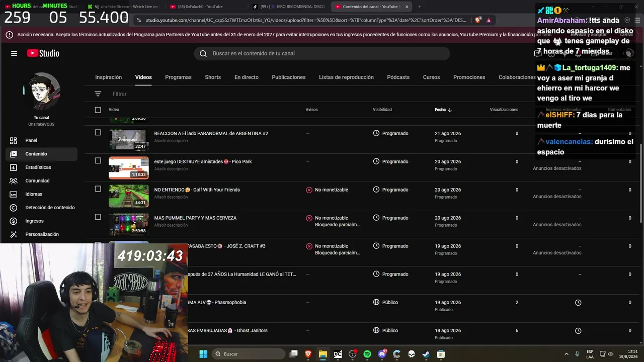Open Microsoft Store from the taskbar
Screen dimensions: 644x362
point(441,354)
